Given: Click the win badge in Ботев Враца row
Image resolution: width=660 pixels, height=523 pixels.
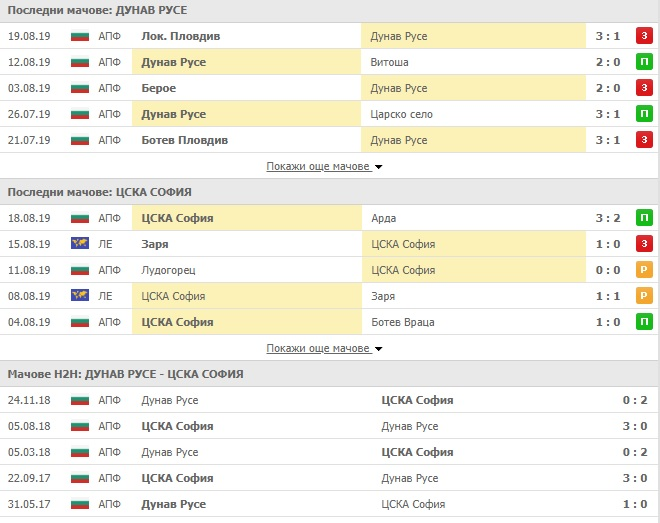Looking at the screenshot, I should [x=644, y=322].
